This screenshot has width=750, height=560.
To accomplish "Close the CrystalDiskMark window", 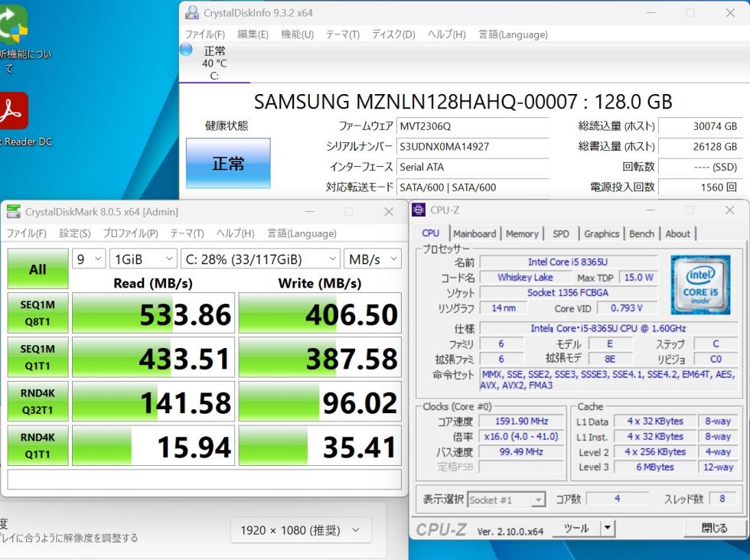I will (x=389, y=211).
